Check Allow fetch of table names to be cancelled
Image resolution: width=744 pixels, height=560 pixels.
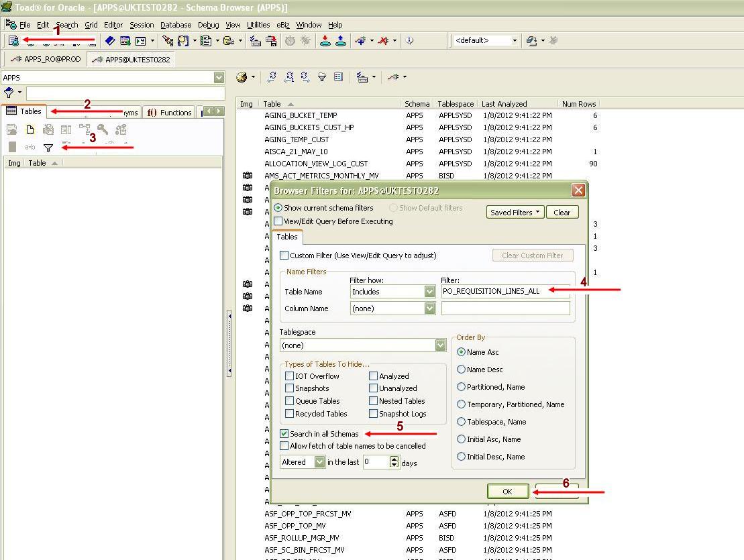pos(284,446)
